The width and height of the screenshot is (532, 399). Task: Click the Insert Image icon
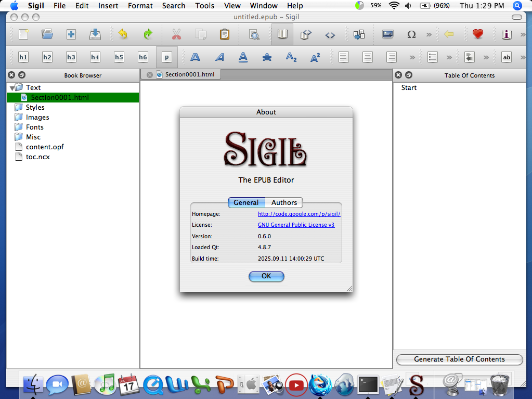coord(387,34)
